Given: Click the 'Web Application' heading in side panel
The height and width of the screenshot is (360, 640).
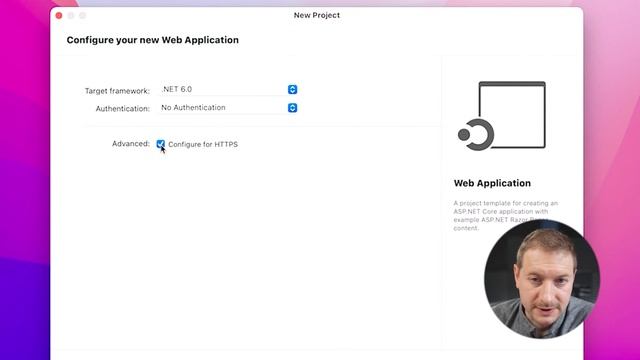Looking at the screenshot, I should [x=492, y=183].
